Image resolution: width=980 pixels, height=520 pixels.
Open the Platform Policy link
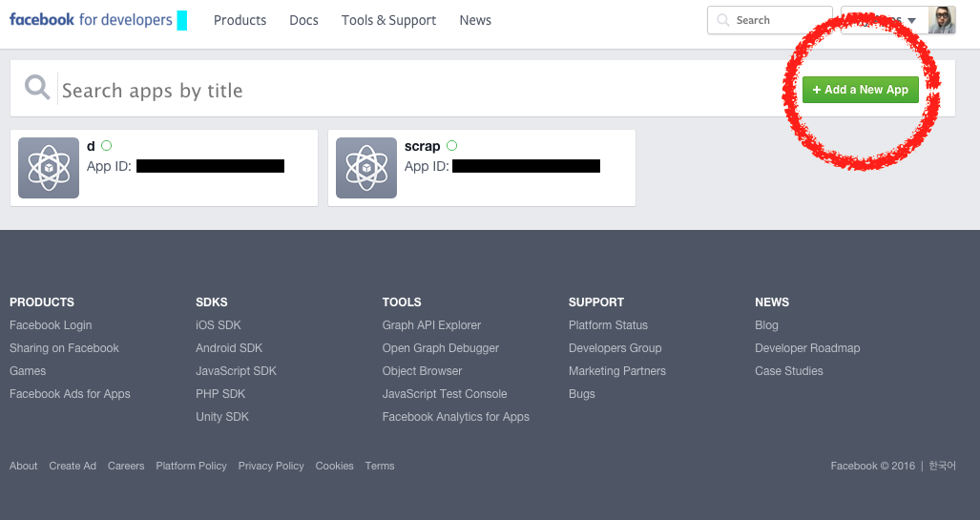pos(191,466)
